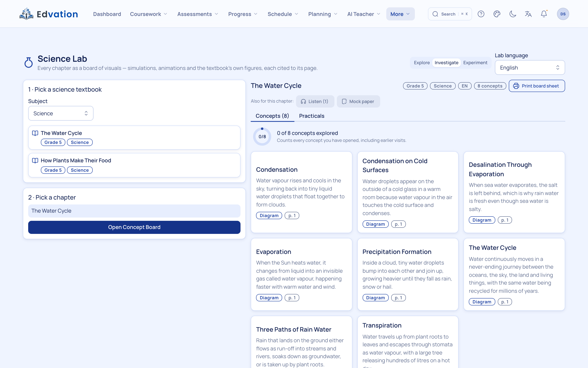Screen dimensions: 588x368
Task: Click Science tag under The Water Cycle textbook
Action: click(80, 142)
